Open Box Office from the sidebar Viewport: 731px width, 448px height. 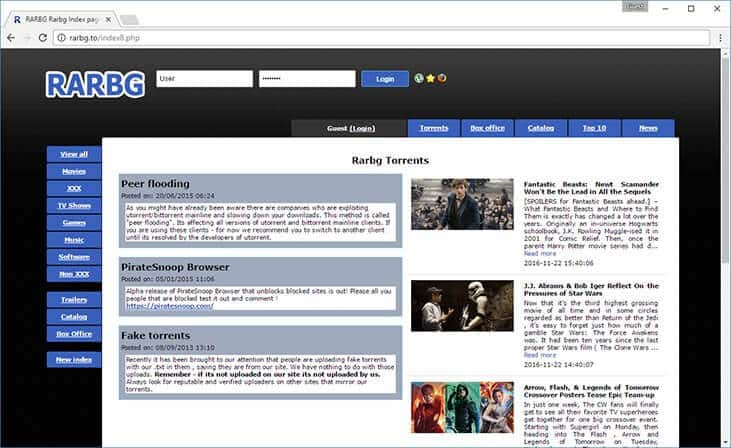[x=74, y=334]
